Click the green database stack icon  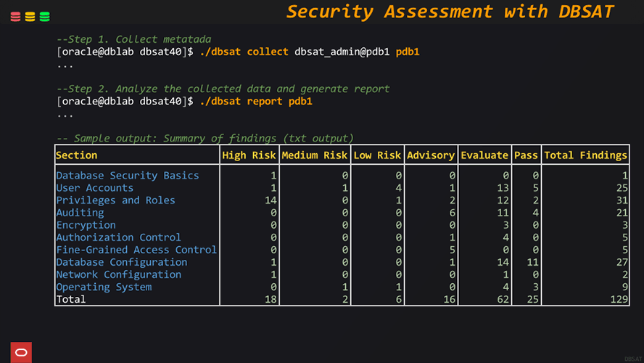pyautogui.click(x=44, y=17)
